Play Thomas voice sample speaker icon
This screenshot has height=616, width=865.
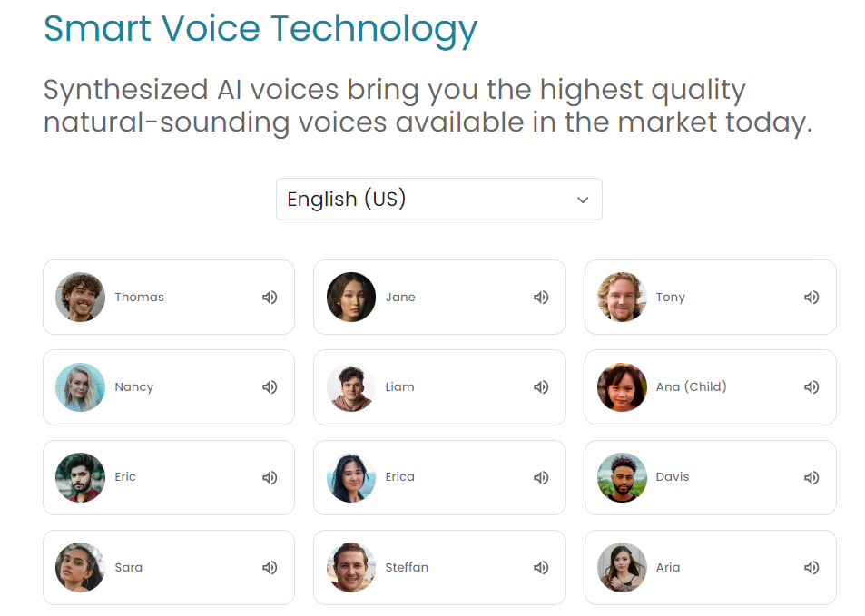coord(270,298)
